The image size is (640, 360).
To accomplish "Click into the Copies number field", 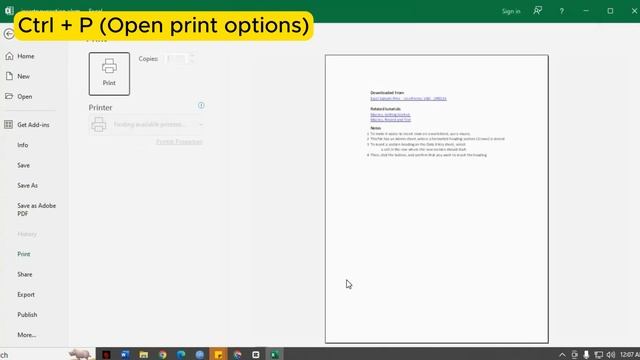I will point(176,59).
